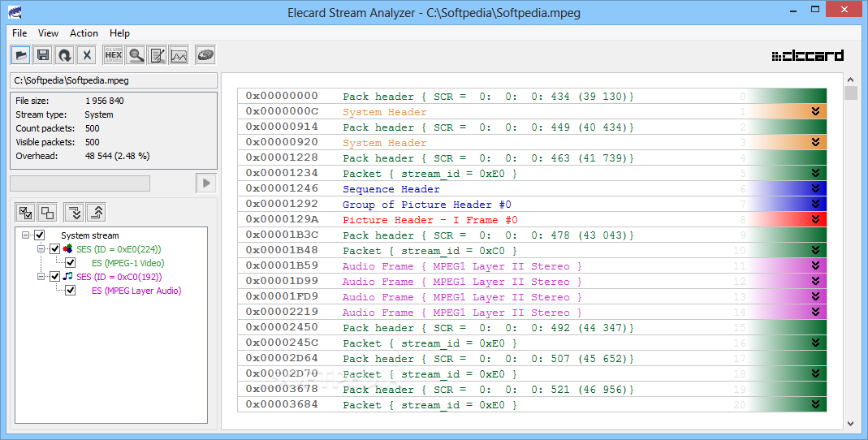The width and height of the screenshot is (868, 440).
Task: Open the HEX viewer toolbar icon
Action: 114,54
